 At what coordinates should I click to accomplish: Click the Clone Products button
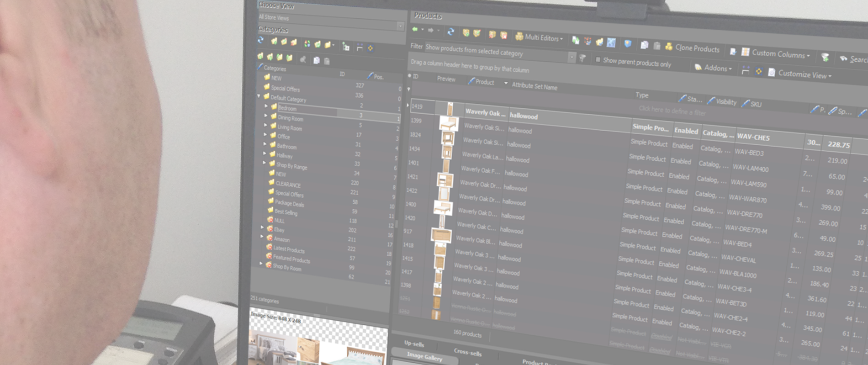click(x=692, y=48)
